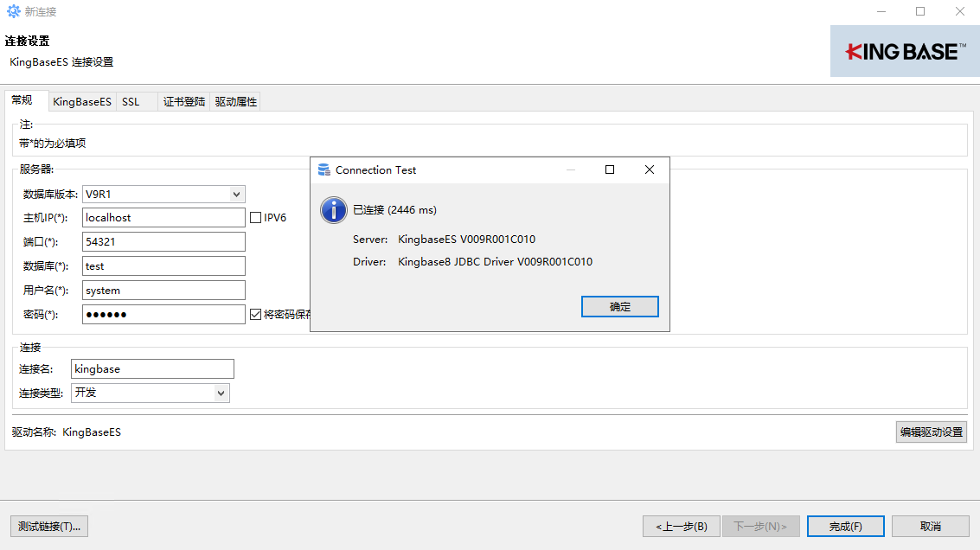Viewport: 980px width, 550px height.
Task: Open 编辑驱动设置 button
Action: click(x=932, y=432)
